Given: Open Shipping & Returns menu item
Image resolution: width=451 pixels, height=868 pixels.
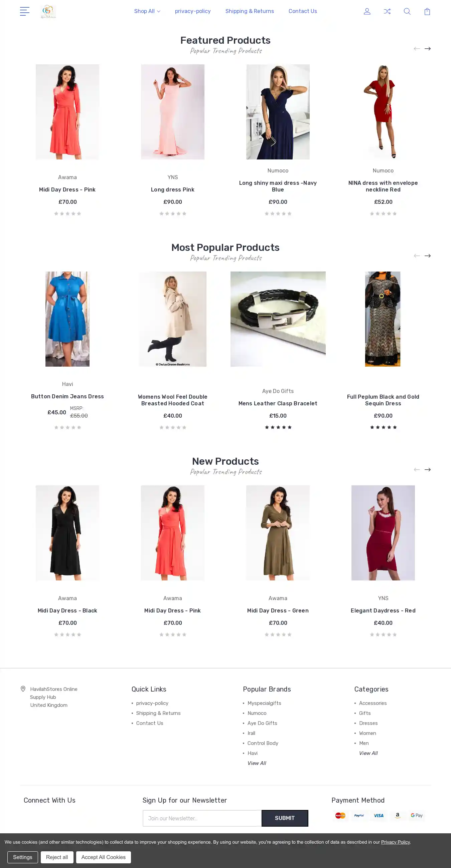Looking at the screenshot, I should pos(250,11).
